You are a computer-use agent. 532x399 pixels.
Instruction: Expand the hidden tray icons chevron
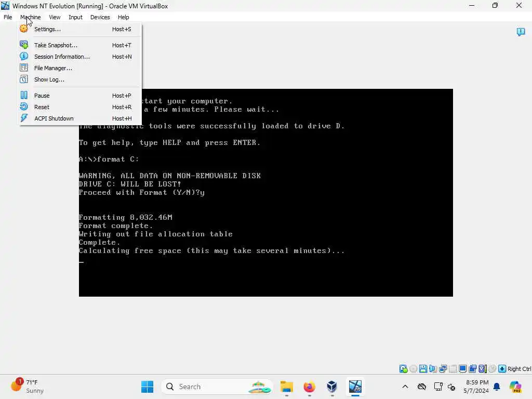tap(405, 387)
